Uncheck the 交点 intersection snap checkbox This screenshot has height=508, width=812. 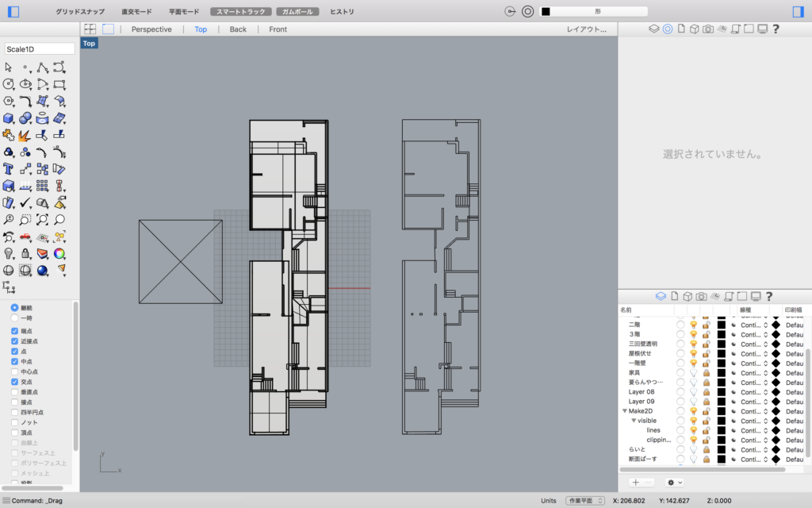pos(14,382)
